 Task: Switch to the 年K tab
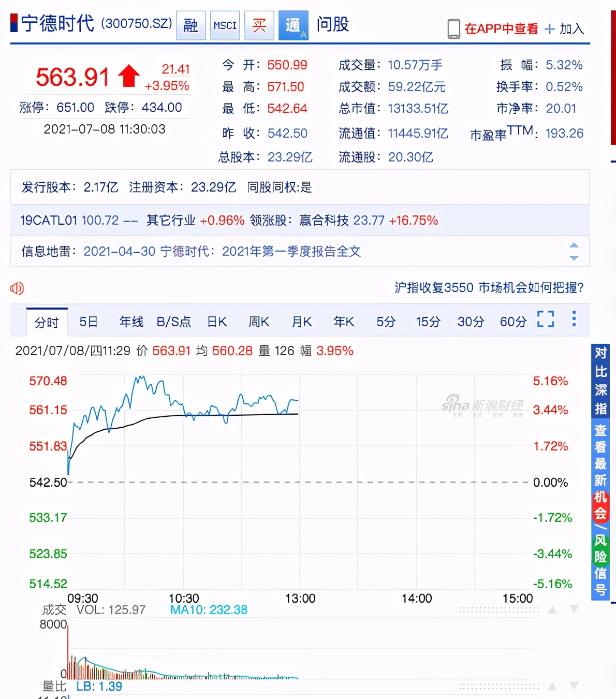[344, 322]
